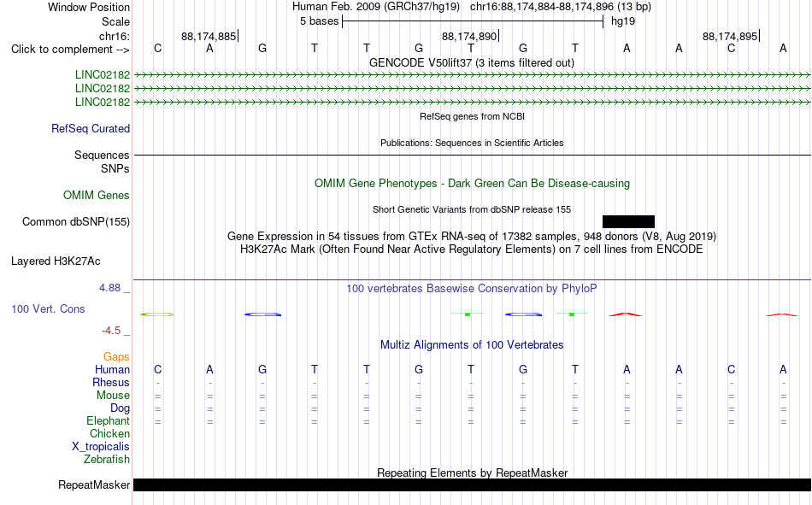Select the Dog species label

[x=120, y=408]
